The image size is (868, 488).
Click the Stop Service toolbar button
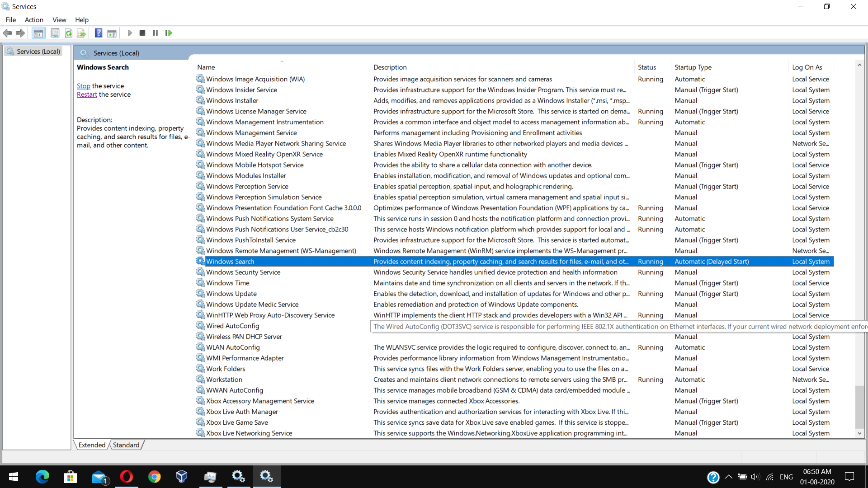click(x=142, y=33)
